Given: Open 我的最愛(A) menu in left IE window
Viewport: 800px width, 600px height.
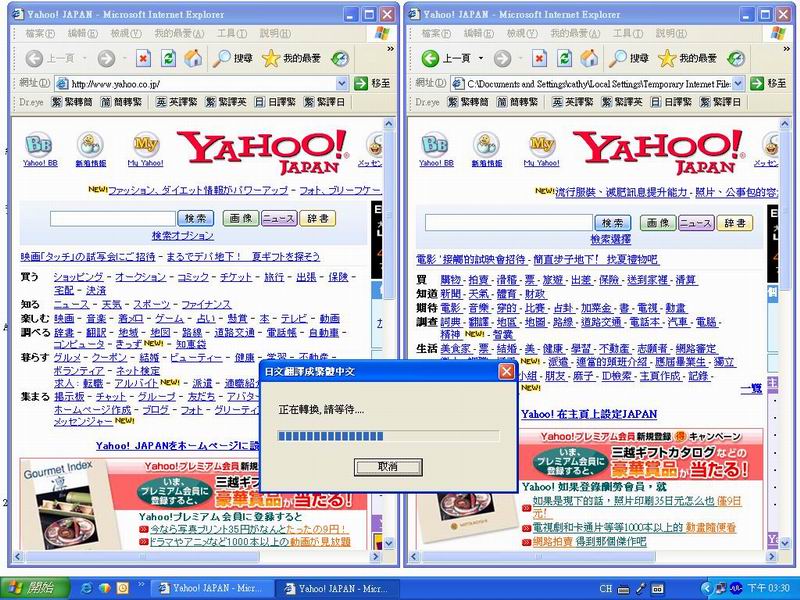Looking at the screenshot, I should tap(179, 34).
